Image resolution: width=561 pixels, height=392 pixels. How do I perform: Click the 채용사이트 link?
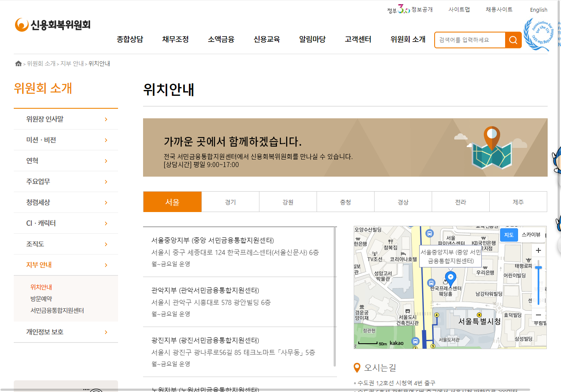pyautogui.click(x=499, y=10)
